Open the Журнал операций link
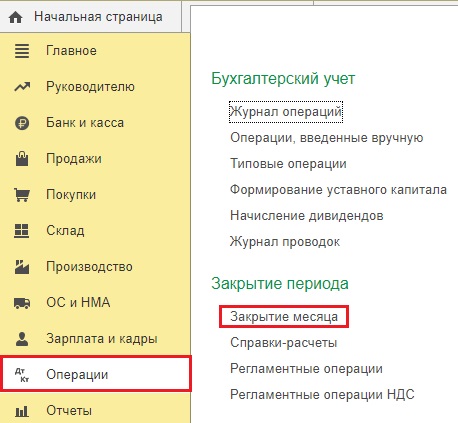The height and width of the screenshot is (423, 458). (286, 112)
